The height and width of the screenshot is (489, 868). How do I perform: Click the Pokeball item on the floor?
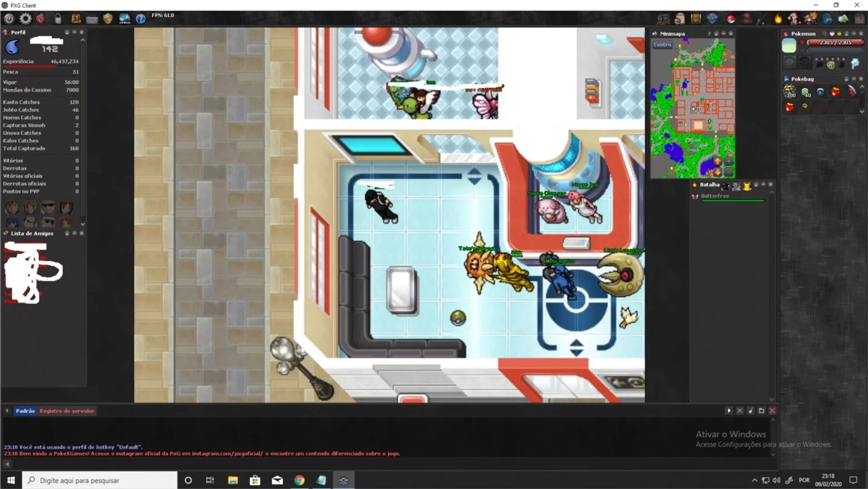(458, 318)
